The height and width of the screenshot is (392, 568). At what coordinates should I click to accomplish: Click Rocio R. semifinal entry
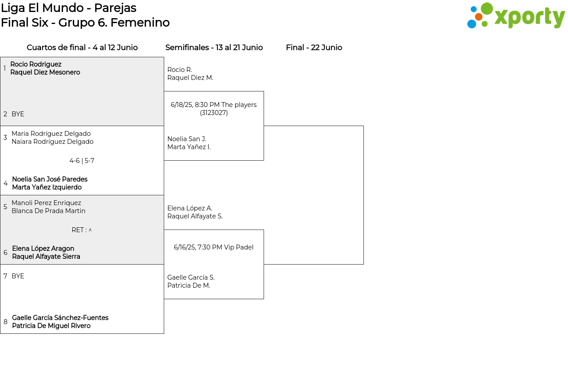point(190,74)
